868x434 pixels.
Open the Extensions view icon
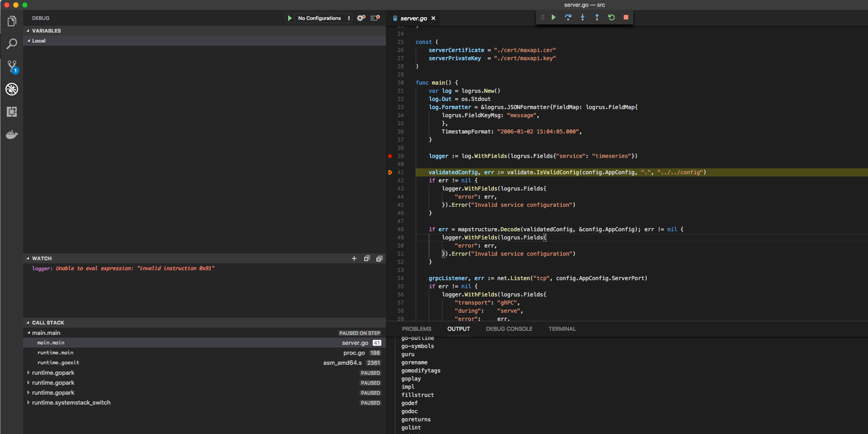(x=12, y=112)
